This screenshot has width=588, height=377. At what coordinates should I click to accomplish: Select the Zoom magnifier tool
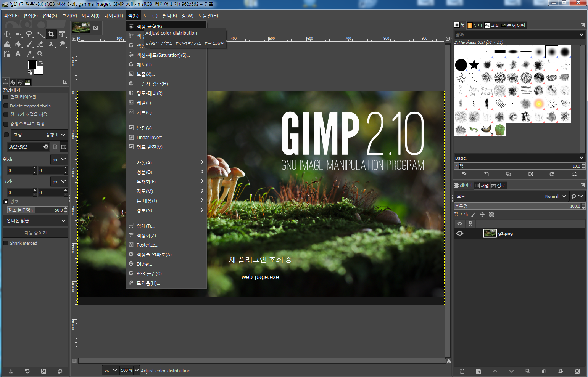point(40,54)
